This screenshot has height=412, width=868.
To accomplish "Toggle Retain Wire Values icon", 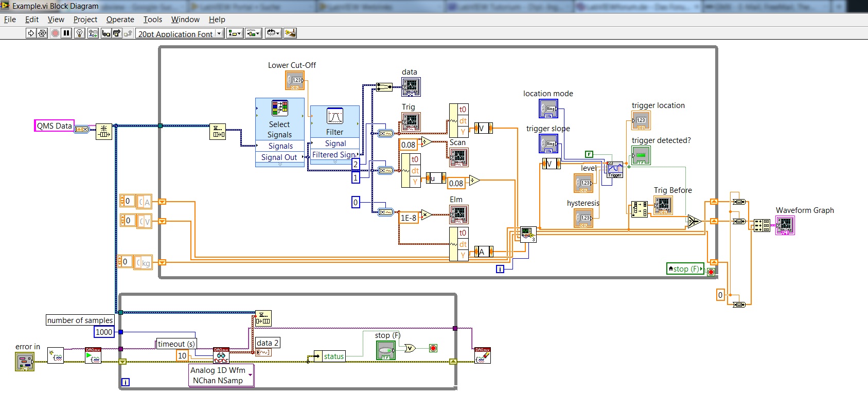I will point(93,33).
